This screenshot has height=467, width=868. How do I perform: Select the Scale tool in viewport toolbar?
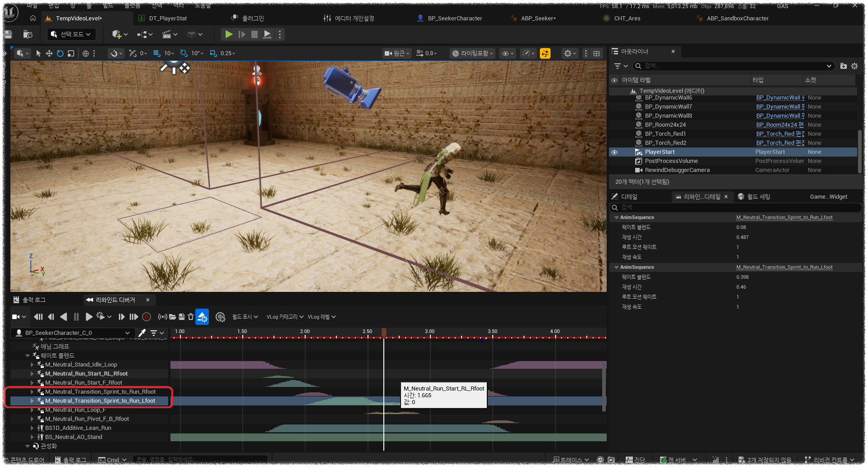(x=71, y=53)
